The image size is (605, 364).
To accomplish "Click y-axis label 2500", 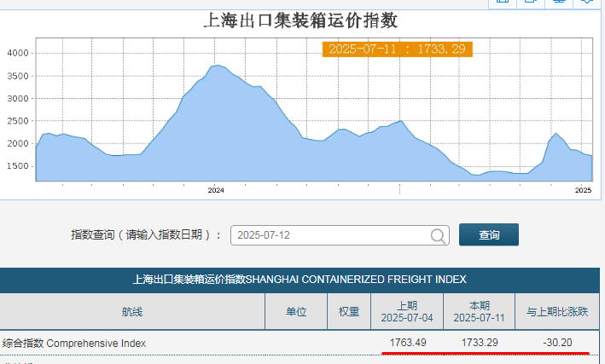I will pyautogui.click(x=18, y=121).
